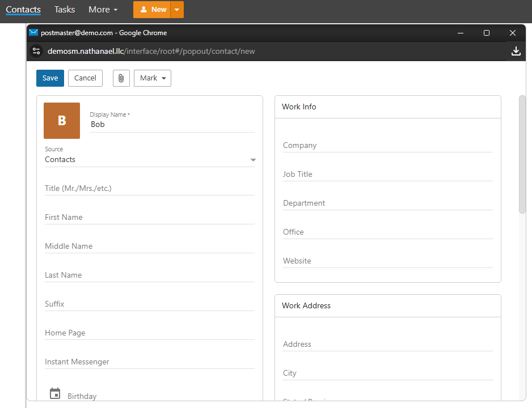This screenshot has height=408, width=532.
Task: Click into the Company field
Action: point(387,146)
